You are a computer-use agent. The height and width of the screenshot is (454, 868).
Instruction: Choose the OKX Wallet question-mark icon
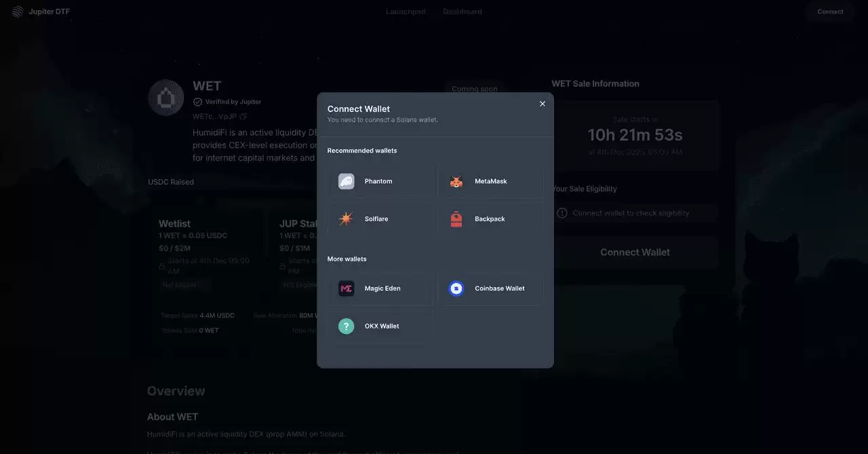click(x=347, y=326)
